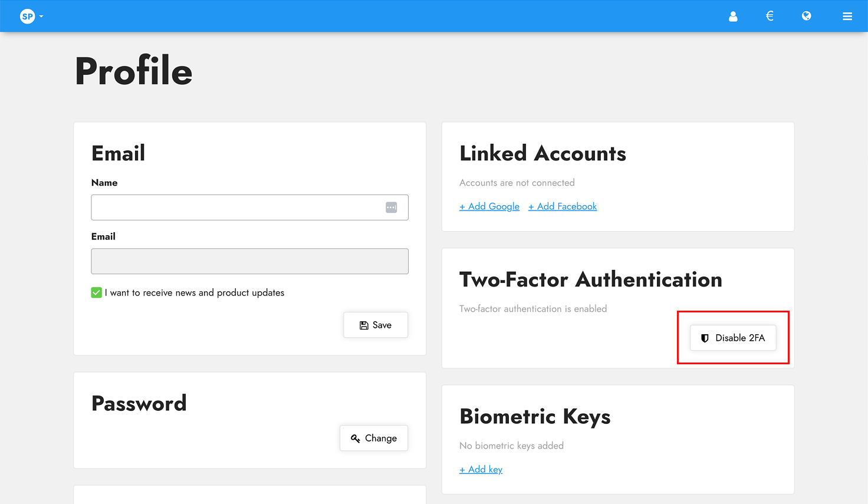The image size is (868, 504).
Task: Click the + Add Facebook link
Action: (x=562, y=206)
